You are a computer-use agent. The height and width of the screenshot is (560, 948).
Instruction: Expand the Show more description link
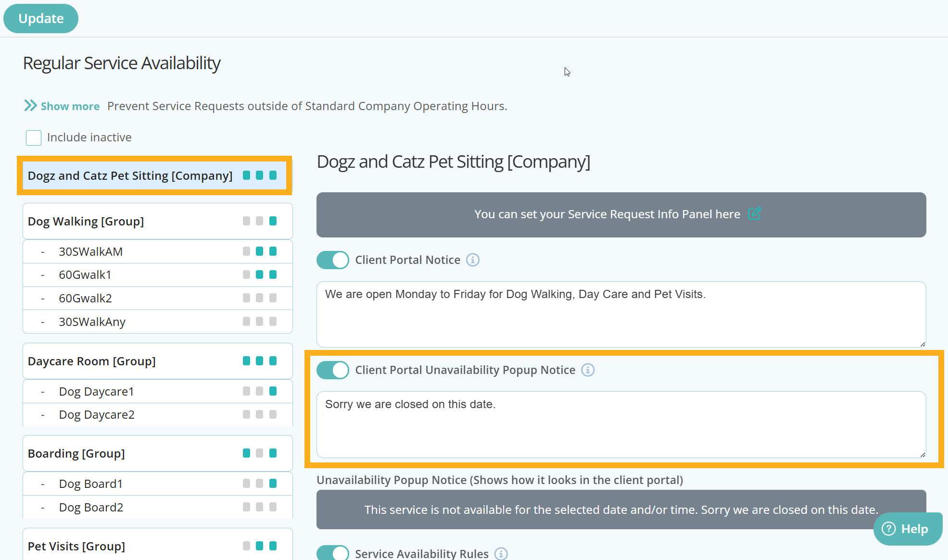pyautogui.click(x=70, y=106)
